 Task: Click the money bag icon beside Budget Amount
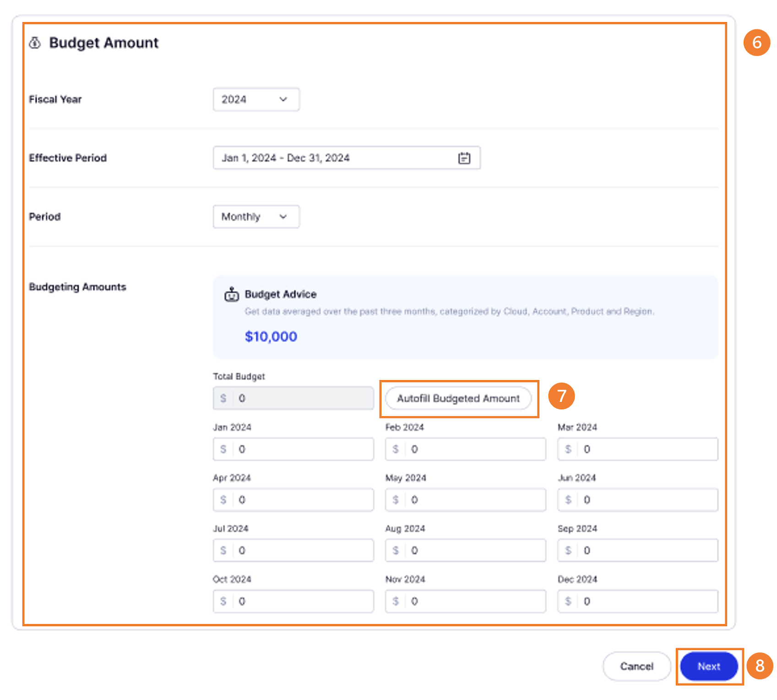click(x=35, y=43)
